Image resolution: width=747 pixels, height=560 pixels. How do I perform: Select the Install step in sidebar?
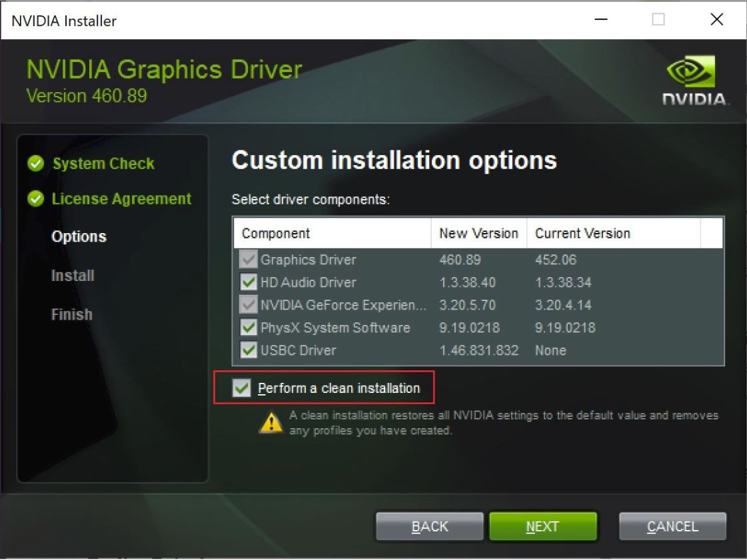73,276
